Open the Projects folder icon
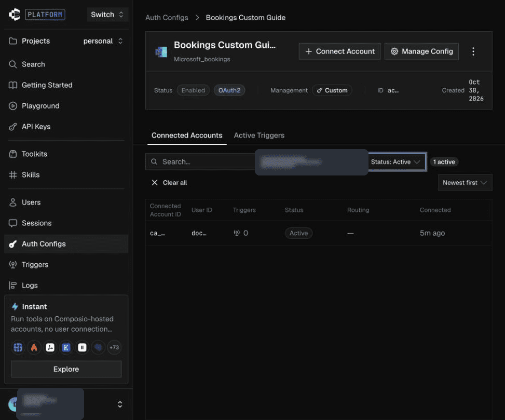The width and height of the screenshot is (505, 420). click(x=13, y=41)
